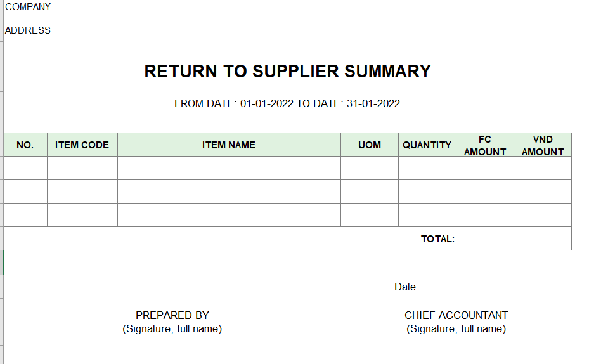Viewport: 608px width, 364px height.
Task: Select the ITEM NAME header cell
Action: coord(229,145)
